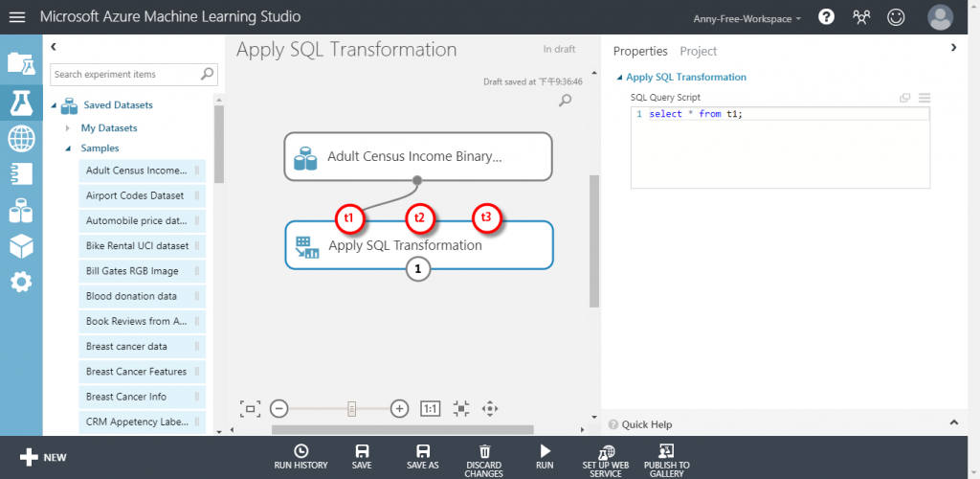Open the Projects sidebar icon

point(21,64)
